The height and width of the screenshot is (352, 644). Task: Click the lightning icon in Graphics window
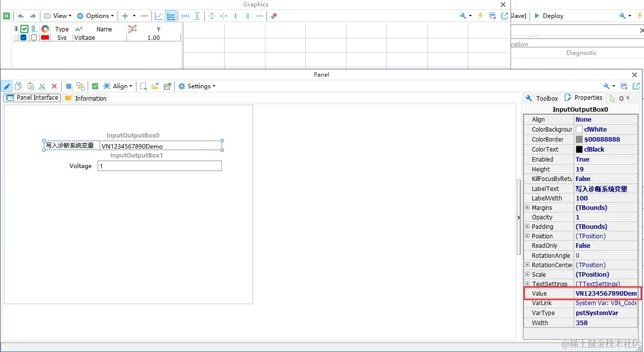click(x=481, y=16)
